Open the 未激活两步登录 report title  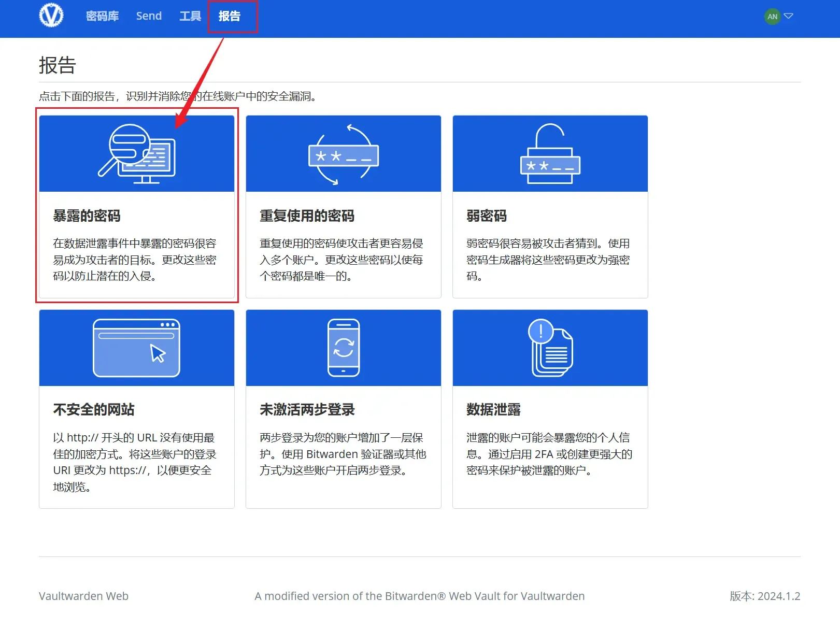pyautogui.click(x=307, y=409)
